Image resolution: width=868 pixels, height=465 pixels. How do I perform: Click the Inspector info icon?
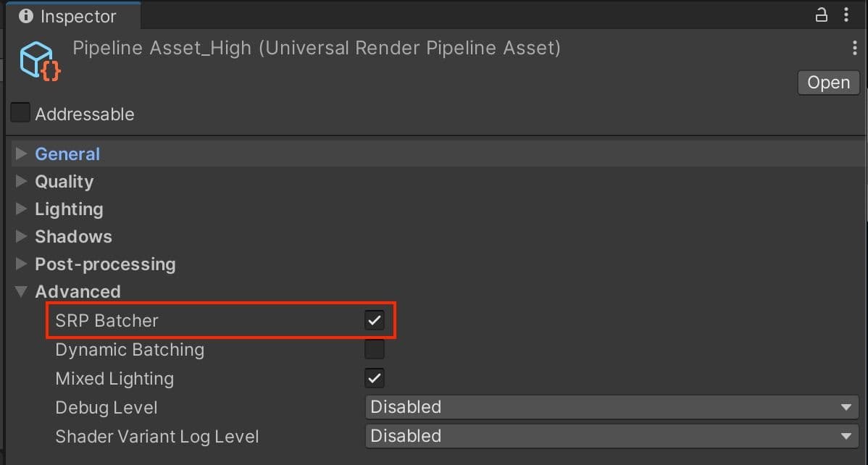[x=26, y=15]
